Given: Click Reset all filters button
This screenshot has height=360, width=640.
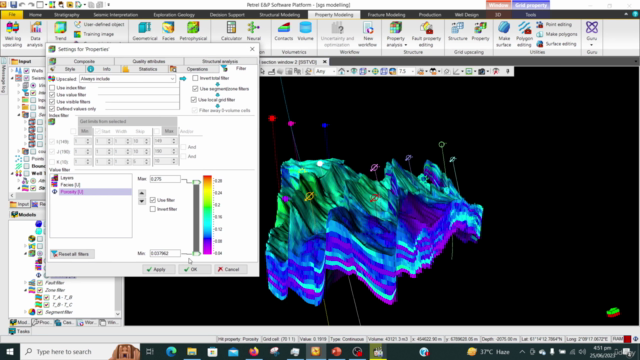Looking at the screenshot, I should point(72,254).
